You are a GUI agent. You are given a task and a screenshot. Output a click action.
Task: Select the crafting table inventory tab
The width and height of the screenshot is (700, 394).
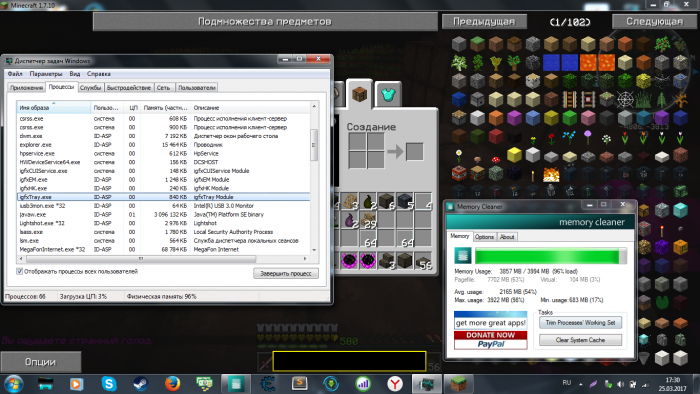(x=360, y=94)
